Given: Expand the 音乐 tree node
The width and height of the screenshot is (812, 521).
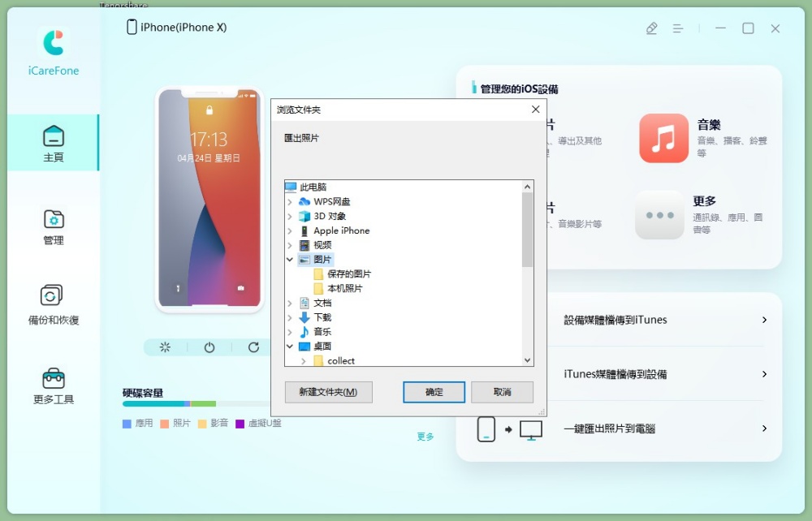Looking at the screenshot, I should (x=290, y=332).
